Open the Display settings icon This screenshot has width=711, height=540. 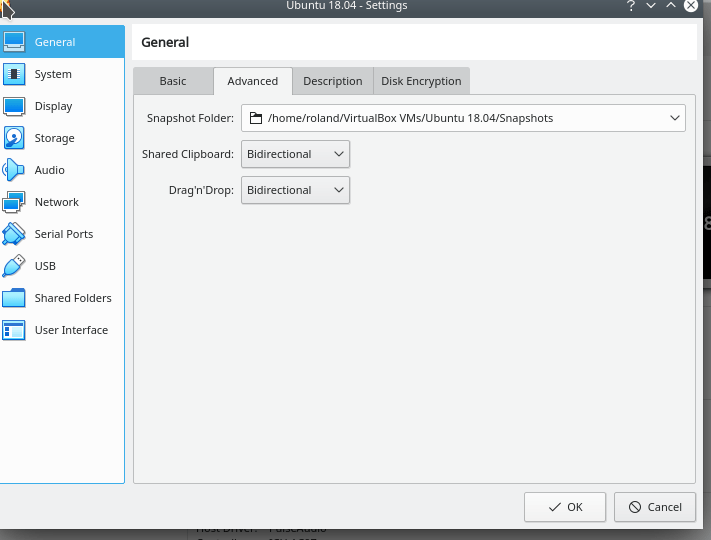tap(14, 106)
